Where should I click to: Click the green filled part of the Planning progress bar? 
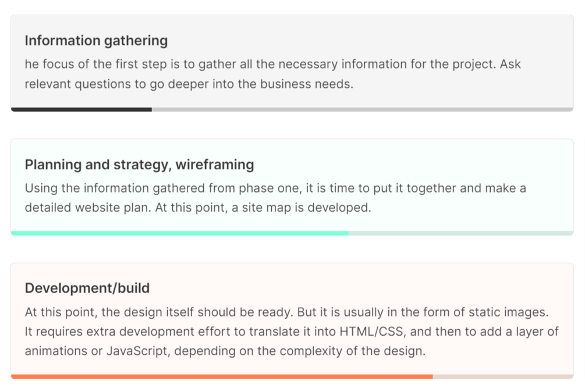[x=179, y=233]
